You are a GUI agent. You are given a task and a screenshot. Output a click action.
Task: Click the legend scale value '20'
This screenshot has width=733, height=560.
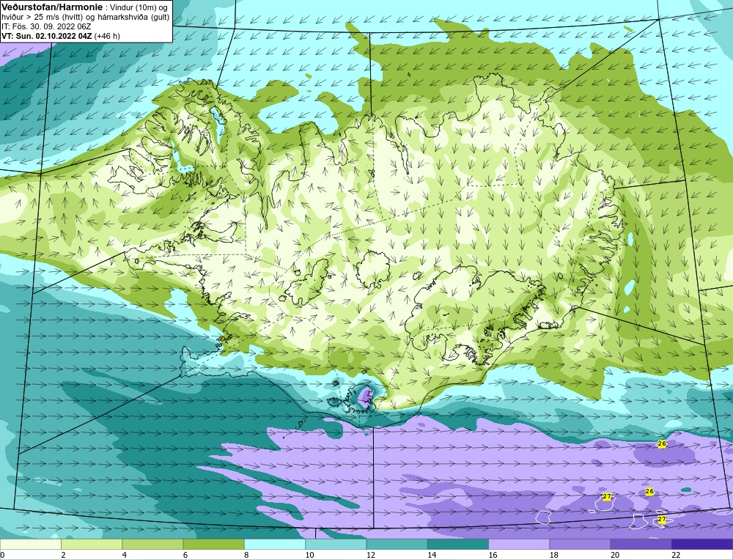[x=614, y=555]
